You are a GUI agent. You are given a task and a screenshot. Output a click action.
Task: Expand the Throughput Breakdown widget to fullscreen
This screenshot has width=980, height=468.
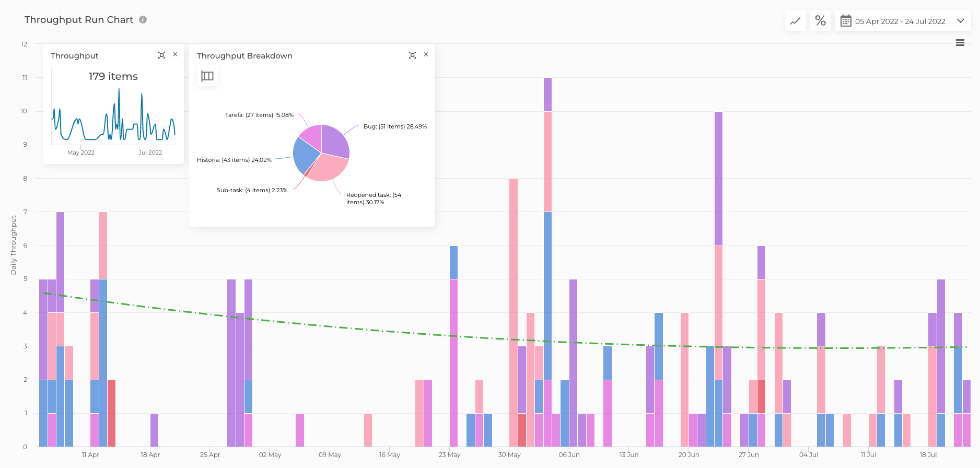point(412,55)
